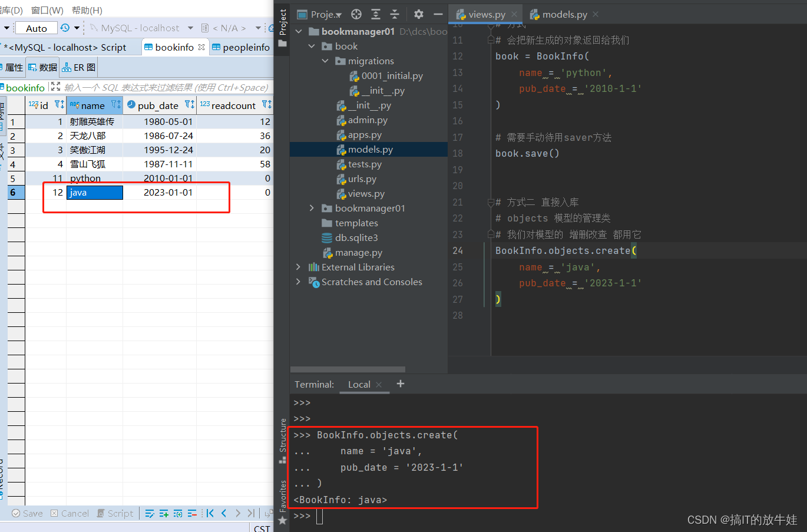Click the Save button in DBeaver
The height and width of the screenshot is (532, 807).
(x=27, y=513)
